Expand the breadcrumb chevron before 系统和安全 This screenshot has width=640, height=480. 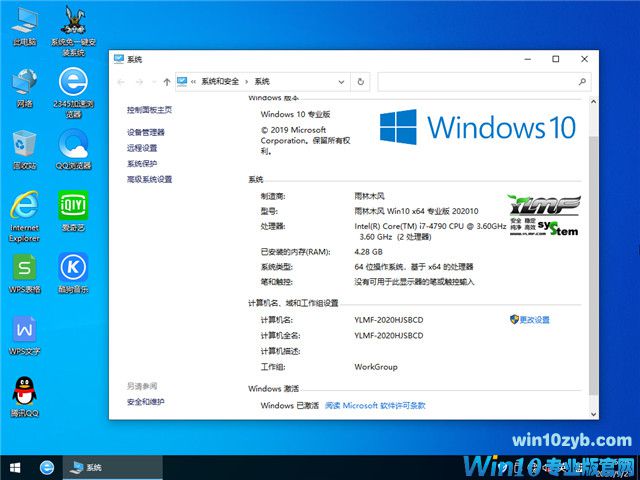point(193,82)
